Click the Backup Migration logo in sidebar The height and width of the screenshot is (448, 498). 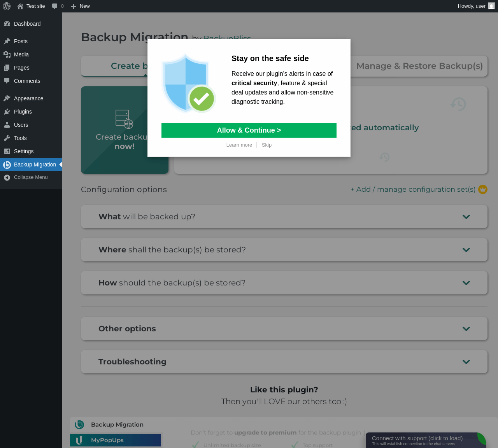pos(7,164)
